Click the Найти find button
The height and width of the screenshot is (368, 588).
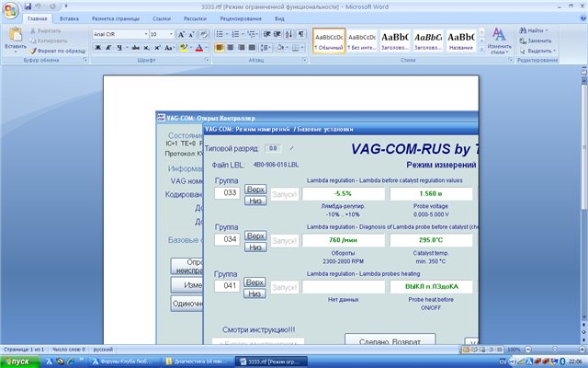click(533, 30)
